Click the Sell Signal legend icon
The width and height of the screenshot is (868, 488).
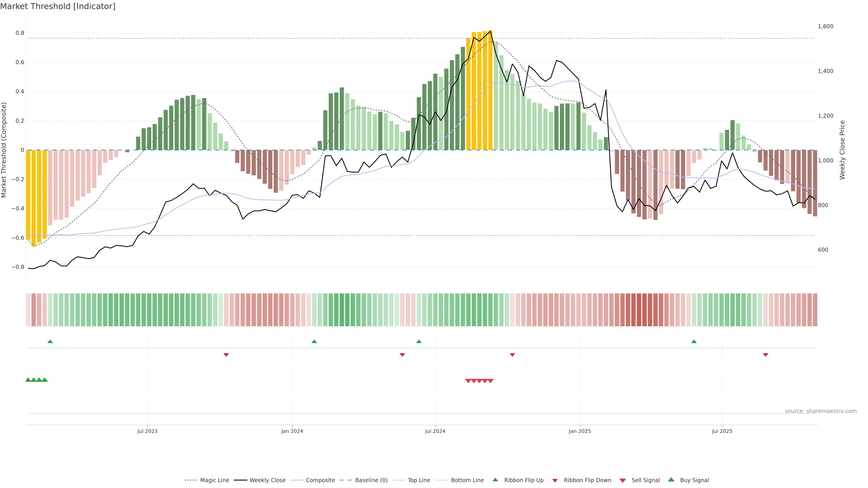623,481
